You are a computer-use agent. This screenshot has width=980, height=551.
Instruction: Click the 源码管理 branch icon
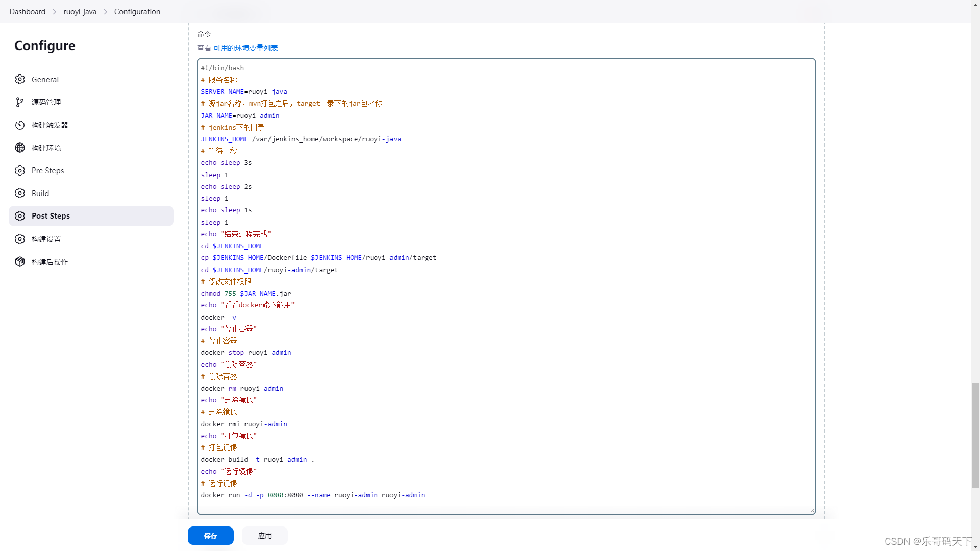(x=20, y=102)
